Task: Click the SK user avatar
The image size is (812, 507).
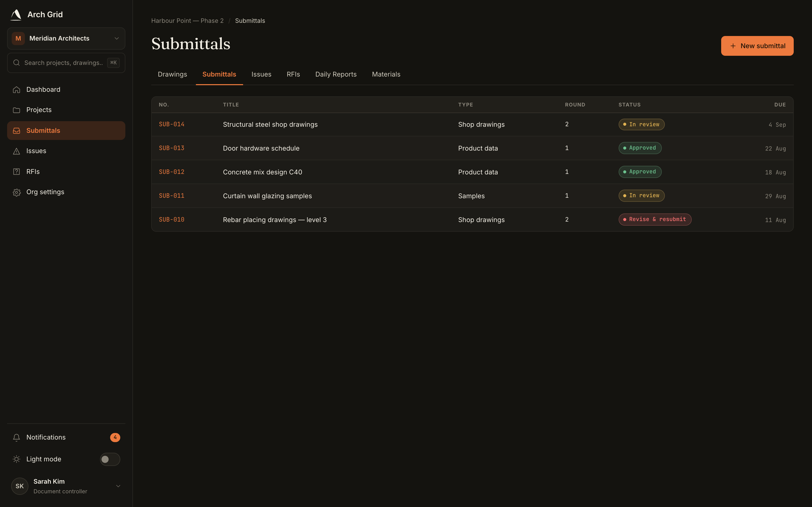Action: 20,486
